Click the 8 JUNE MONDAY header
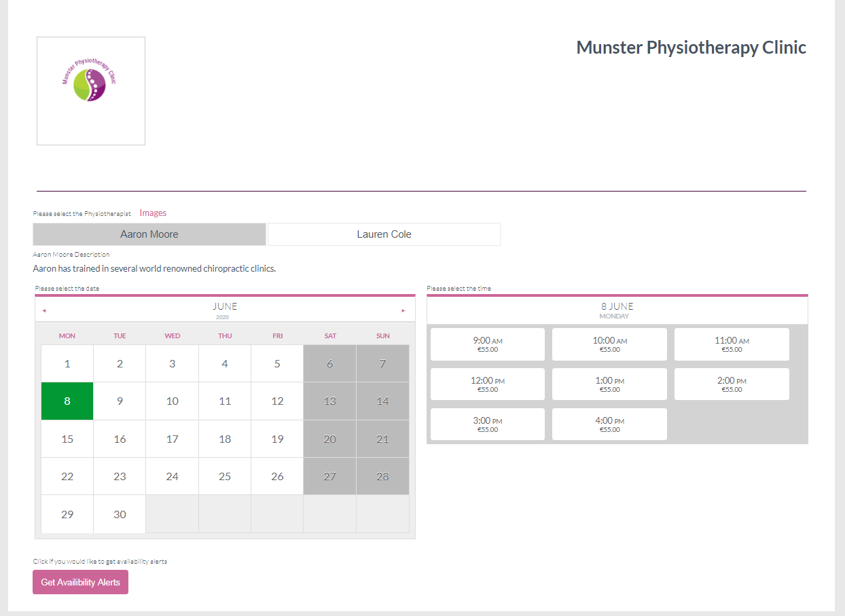The width and height of the screenshot is (845, 616). point(617,310)
